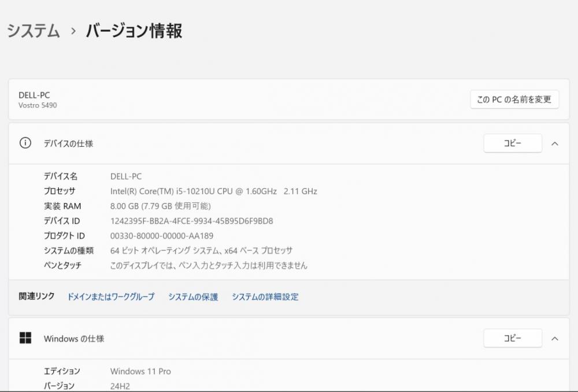Click the 実装 RAM label
The width and height of the screenshot is (578, 392).
(62, 206)
